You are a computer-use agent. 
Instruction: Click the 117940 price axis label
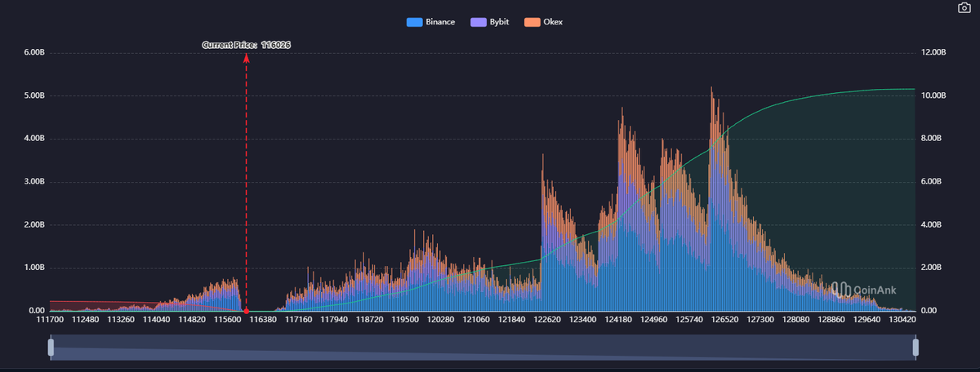point(334,320)
